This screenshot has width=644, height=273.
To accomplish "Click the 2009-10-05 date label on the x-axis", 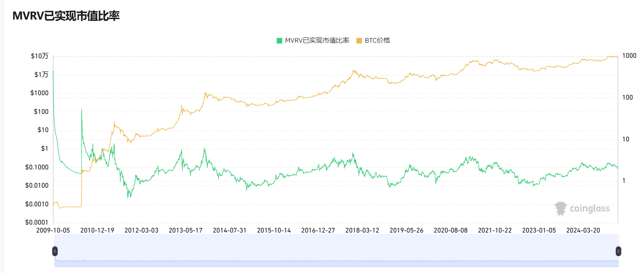I will pyautogui.click(x=53, y=230).
